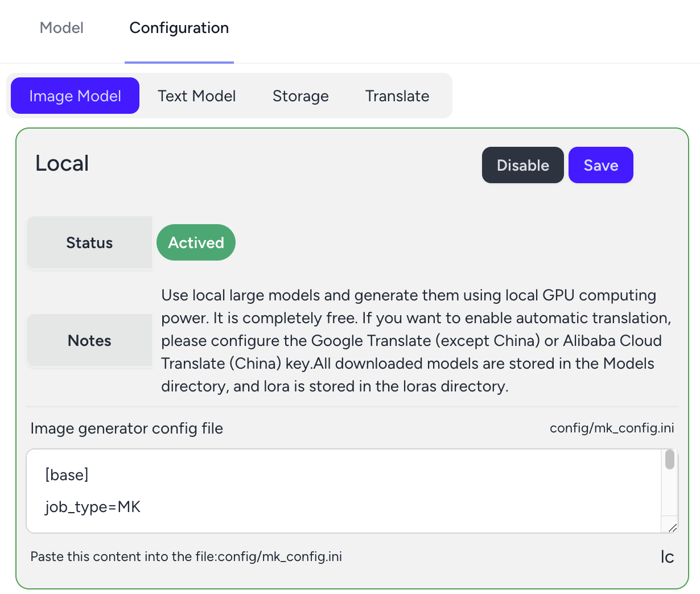Click the config/mk_config.ini path text
Image resolution: width=700 pixels, height=594 pixels.
pos(612,428)
